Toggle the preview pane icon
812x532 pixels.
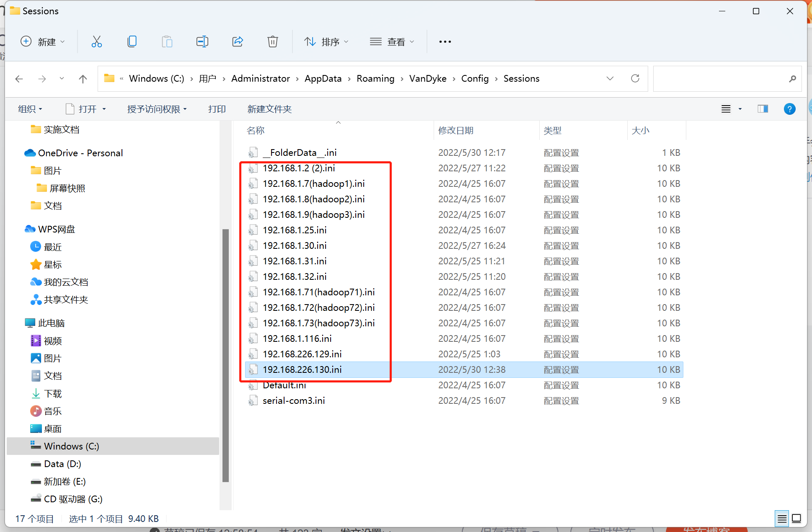763,109
